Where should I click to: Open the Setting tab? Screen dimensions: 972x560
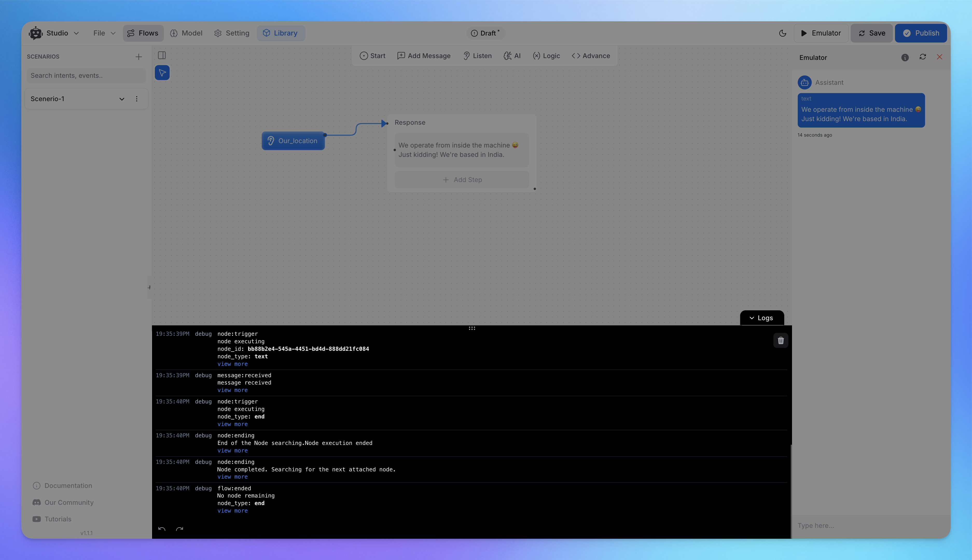tap(232, 33)
